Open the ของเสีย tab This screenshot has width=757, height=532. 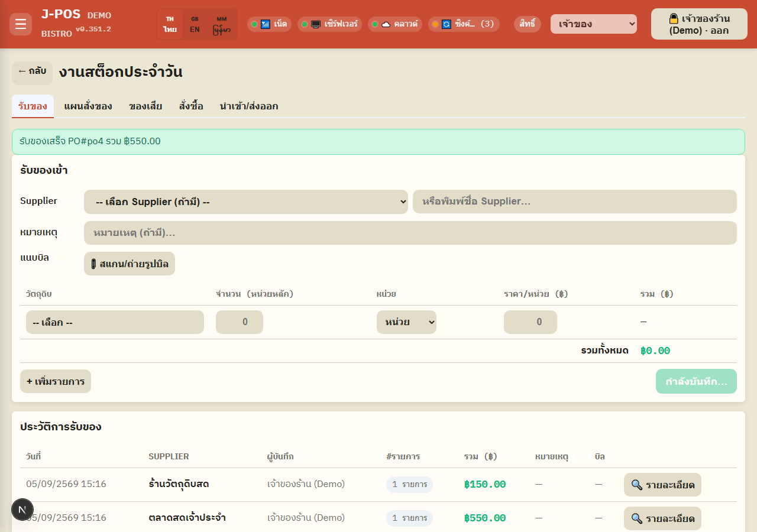145,106
